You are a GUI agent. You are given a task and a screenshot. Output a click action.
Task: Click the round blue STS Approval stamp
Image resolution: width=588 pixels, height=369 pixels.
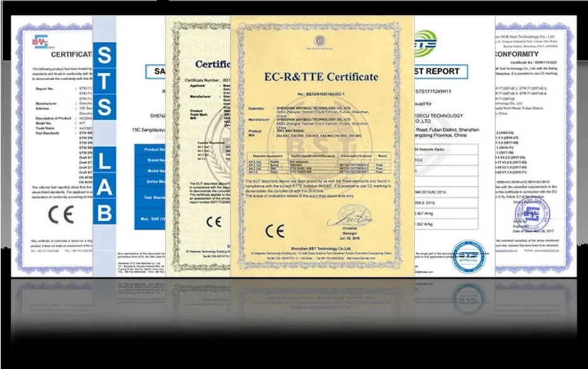[468, 257]
